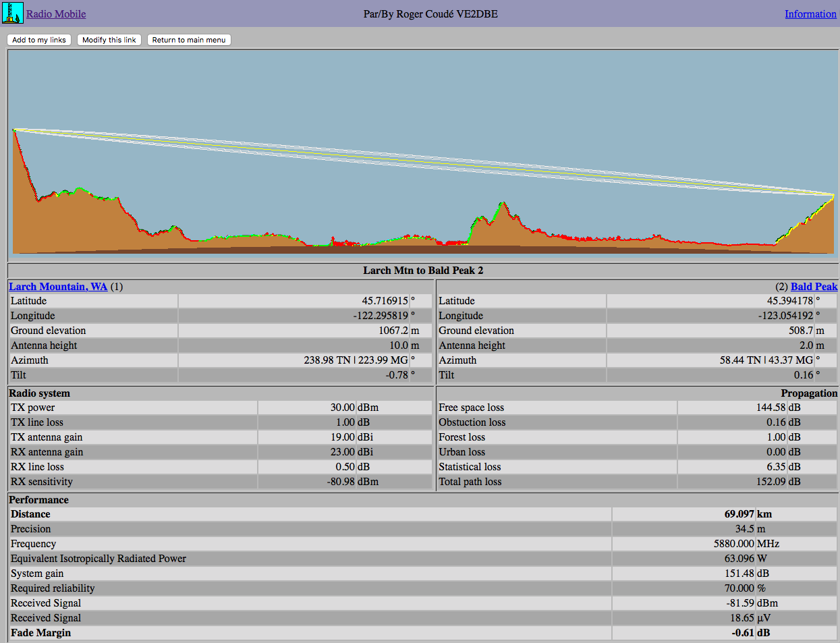Select the 'Performance' section heading
Image resolution: width=840 pixels, height=643 pixels.
(x=38, y=500)
